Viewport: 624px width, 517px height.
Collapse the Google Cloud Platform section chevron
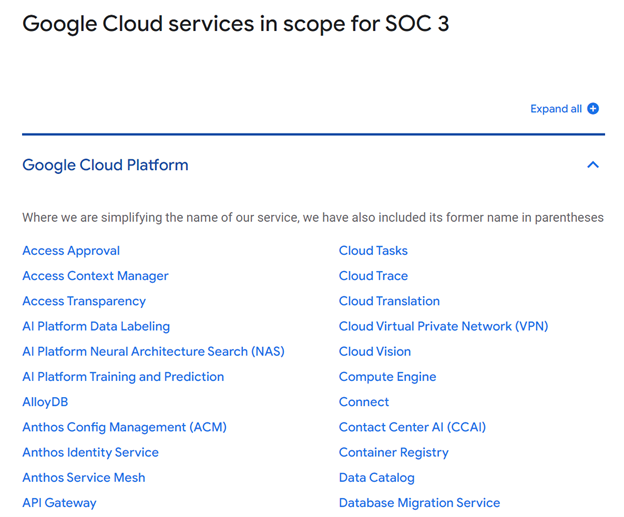593,165
